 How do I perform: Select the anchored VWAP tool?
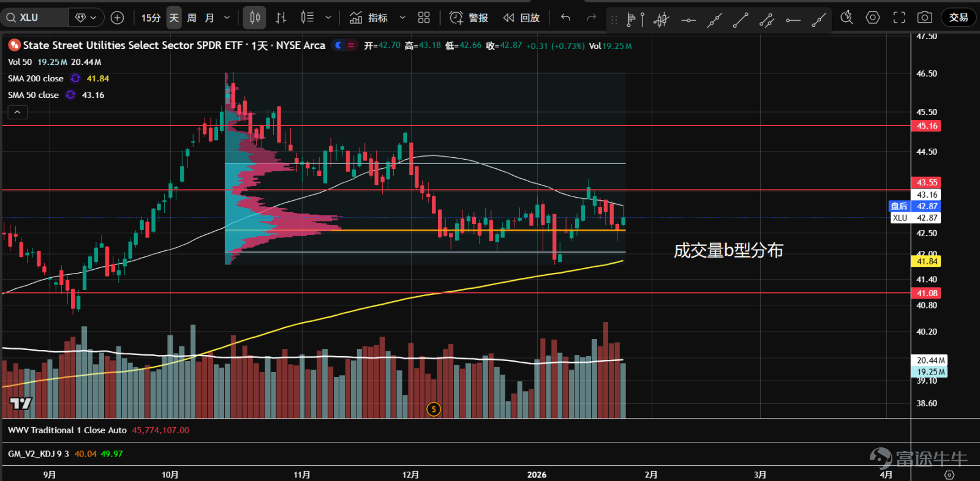click(x=661, y=20)
